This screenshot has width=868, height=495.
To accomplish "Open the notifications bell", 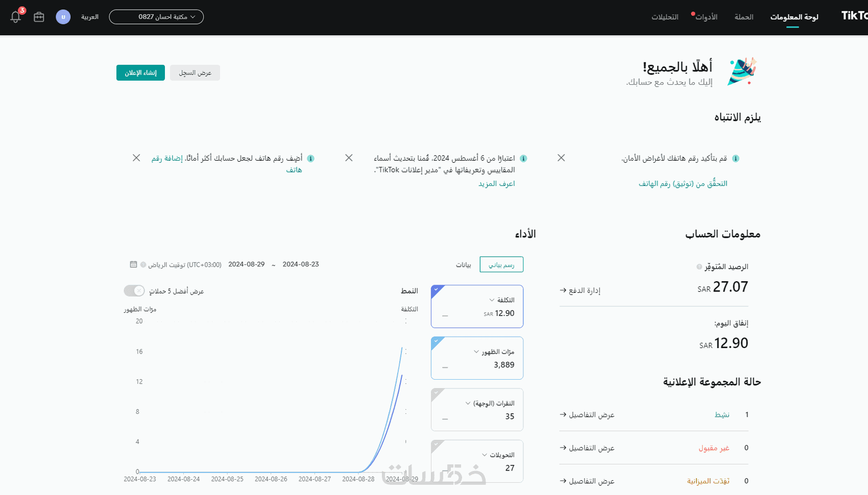I will point(15,17).
